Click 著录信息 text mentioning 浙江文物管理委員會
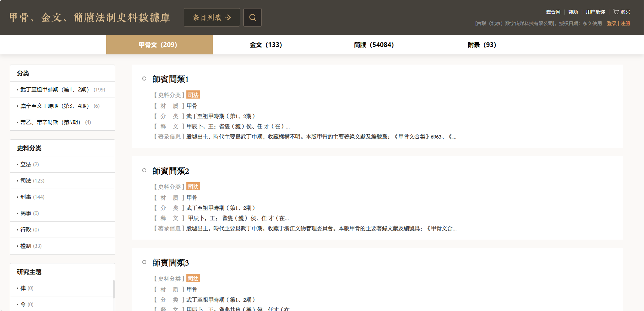The width and height of the screenshot is (644, 311). [x=321, y=228]
